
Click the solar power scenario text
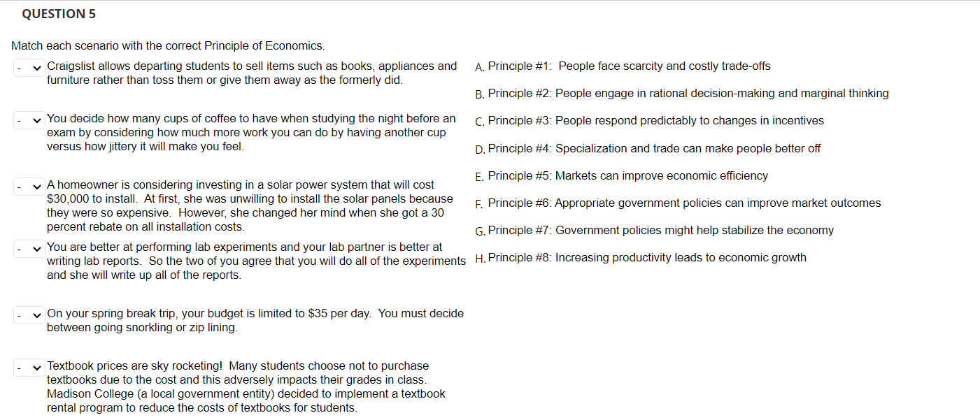pyautogui.click(x=248, y=205)
